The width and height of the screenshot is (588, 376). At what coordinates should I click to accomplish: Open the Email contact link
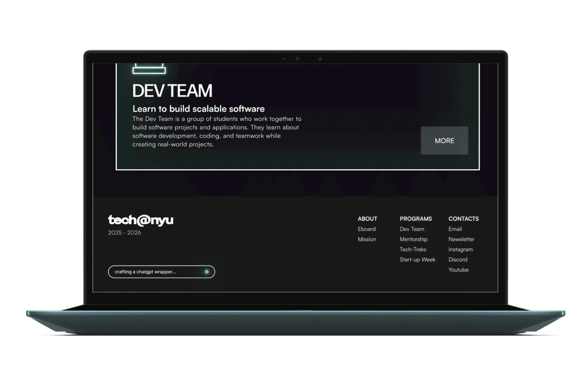[x=455, y=229]
